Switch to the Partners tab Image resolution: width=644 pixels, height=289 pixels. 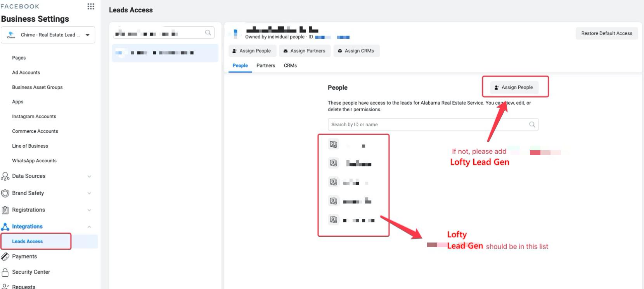pyautogui.click(x=266, y=65)
